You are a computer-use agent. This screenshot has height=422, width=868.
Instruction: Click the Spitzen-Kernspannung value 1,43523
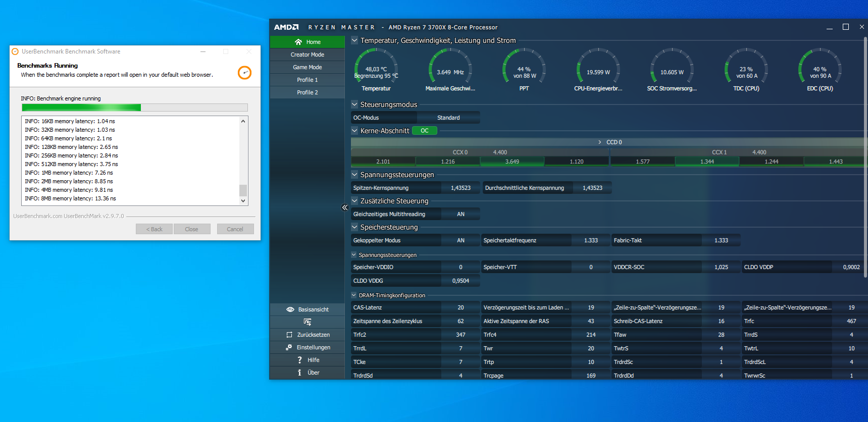[x=461, y=188]
